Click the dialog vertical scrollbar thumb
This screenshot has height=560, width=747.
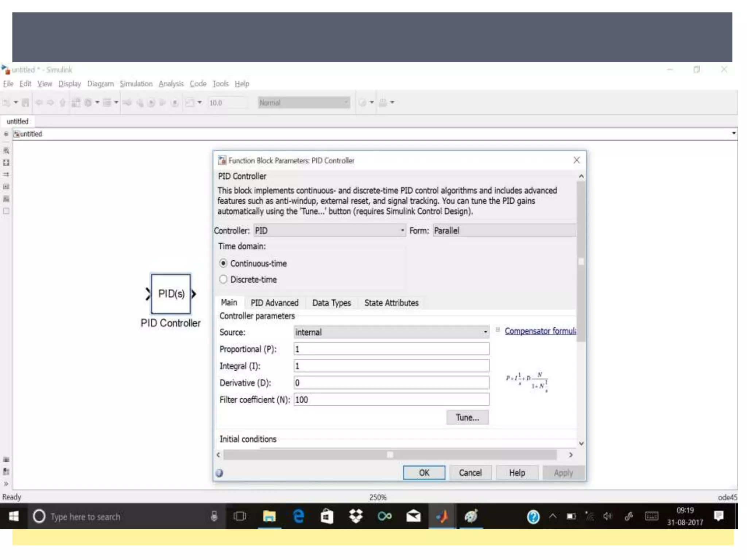point(581,261)
